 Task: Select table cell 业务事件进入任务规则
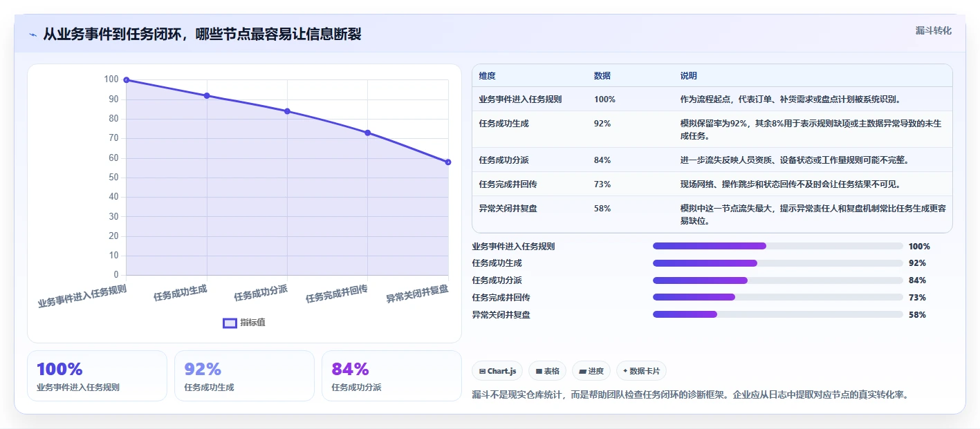tap(520, 99)
